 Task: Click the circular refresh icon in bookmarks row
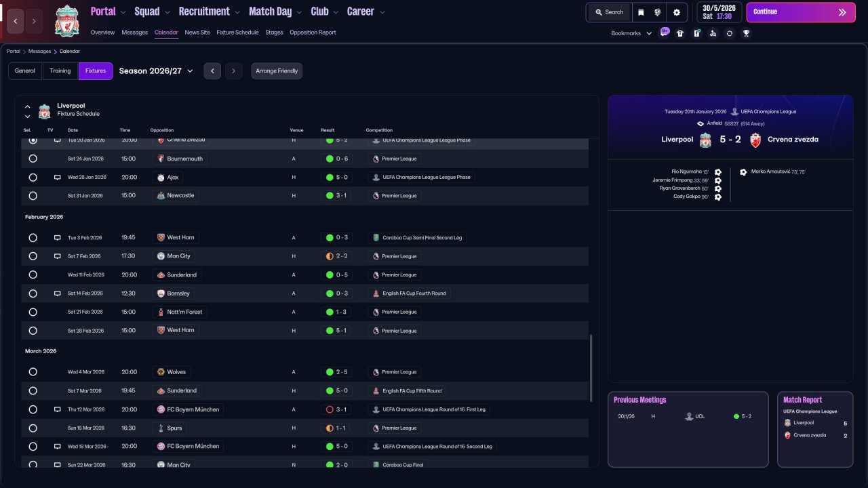click(730, 33)
